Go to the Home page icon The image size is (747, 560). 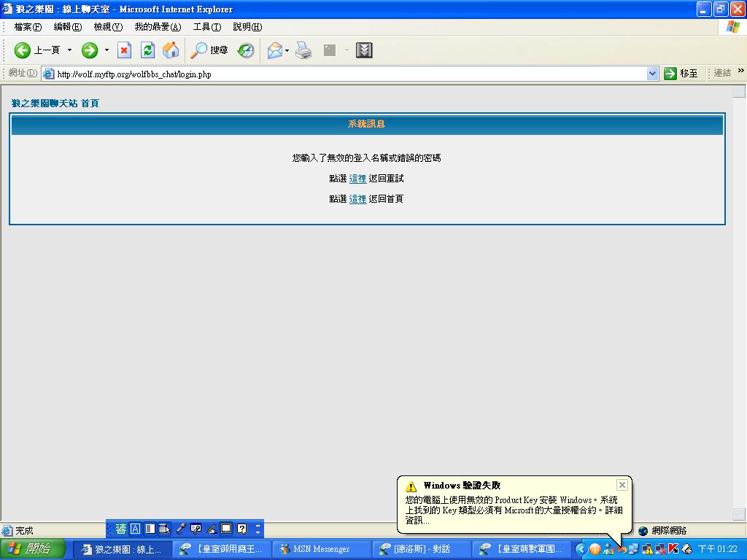point(171,50)
